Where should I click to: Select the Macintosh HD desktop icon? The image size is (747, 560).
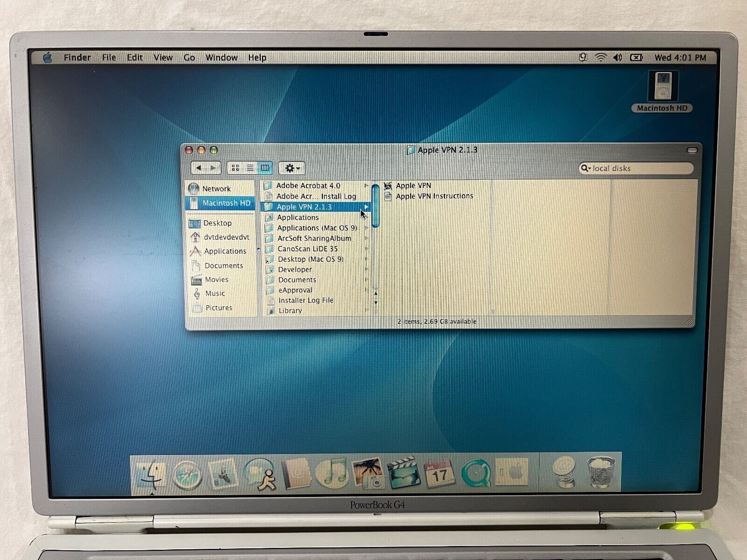point(662,91)
